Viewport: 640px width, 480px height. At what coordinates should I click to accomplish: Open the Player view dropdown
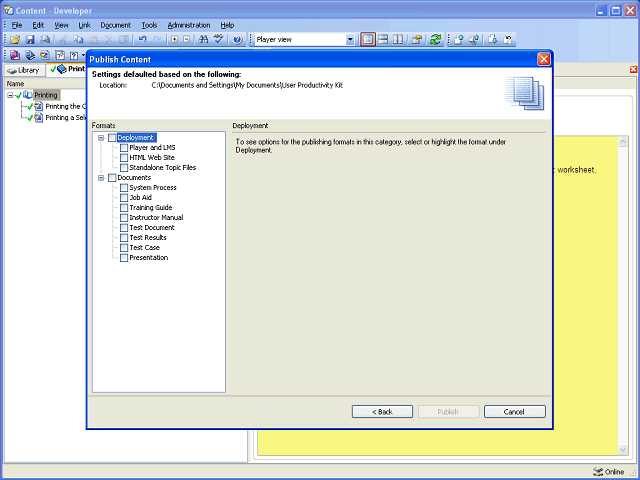pyautogui.click(x=350, y=40)
